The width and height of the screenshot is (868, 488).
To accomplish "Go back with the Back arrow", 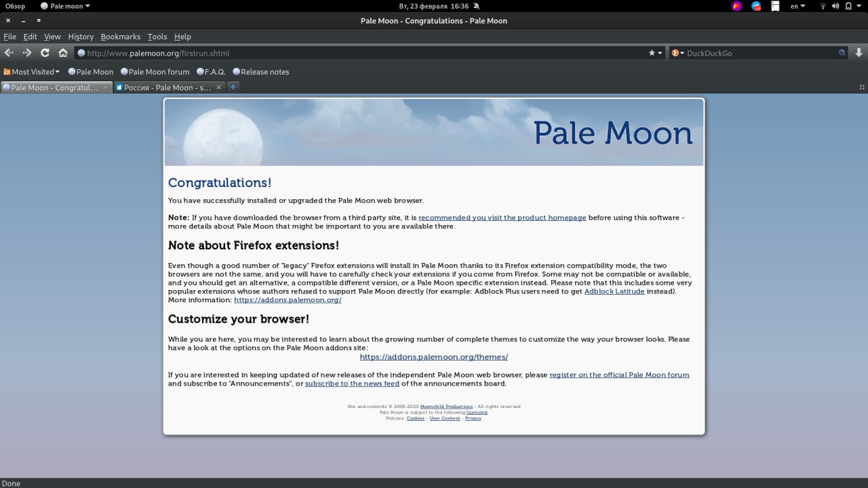I will coord(9,53).
